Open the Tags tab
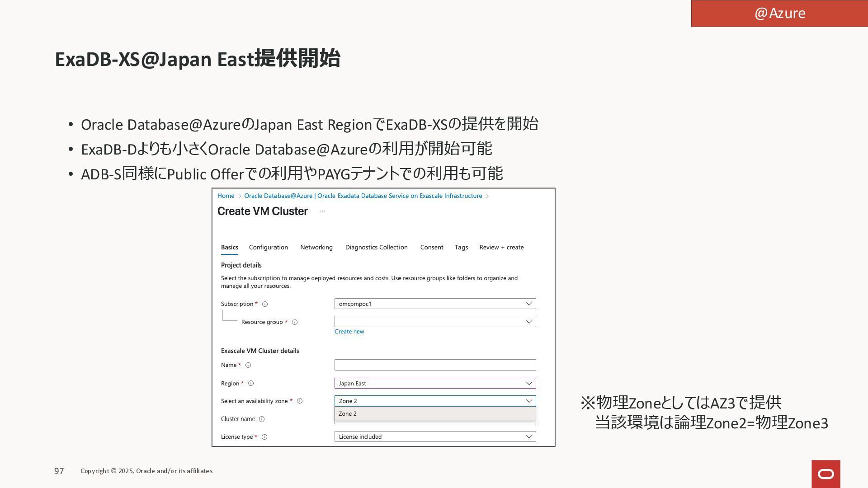Screen dimensions: 868x488 461,248
